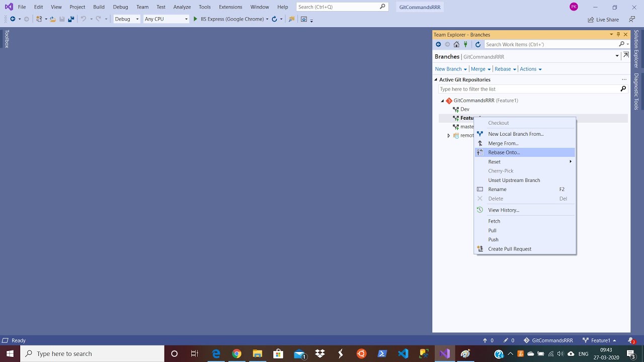
Task: Open the Team menu
Action: (x=142, y=7)
